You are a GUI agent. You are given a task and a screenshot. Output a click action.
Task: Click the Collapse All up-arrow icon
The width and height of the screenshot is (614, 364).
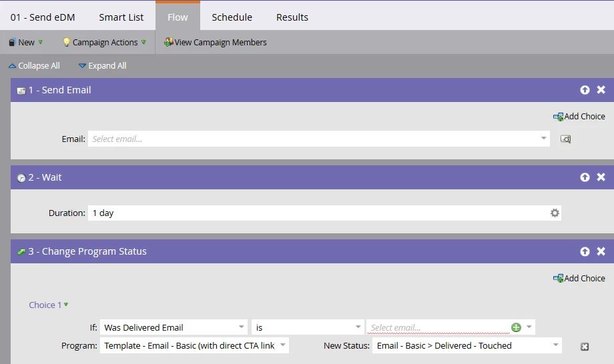(12, 66)
